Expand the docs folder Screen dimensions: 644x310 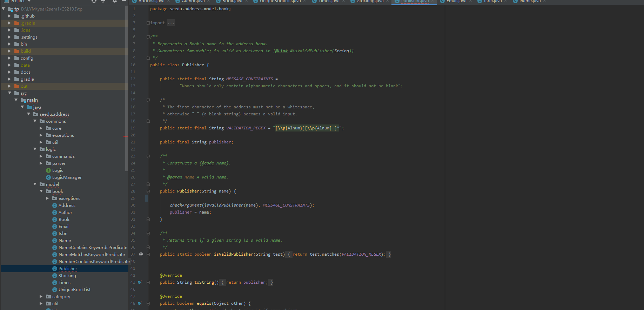tap(9, 72)
